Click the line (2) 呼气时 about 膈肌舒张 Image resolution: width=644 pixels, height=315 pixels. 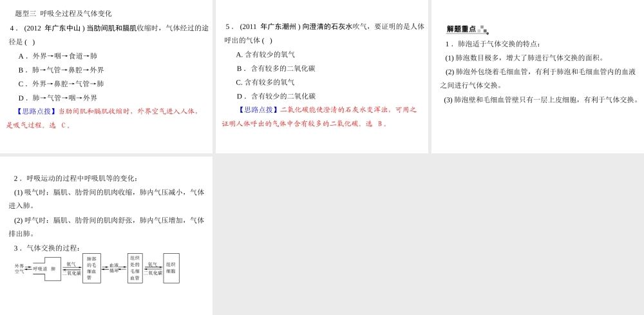(x=106, y=227)
